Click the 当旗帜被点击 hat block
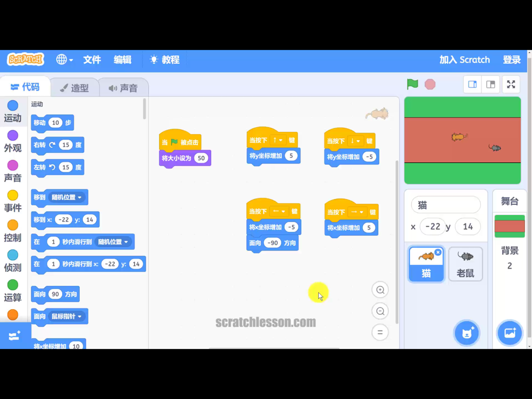Image resolution: width=532 pixels, height=399 pixels. (x=180, y=141)
